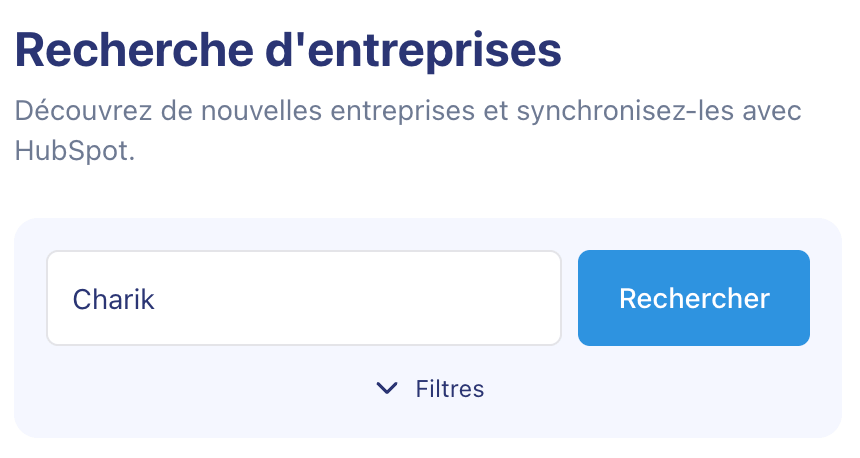The height and width of the screenshot is (458, 860).
Task: Toggle the filter disclosure chevron
Action: point(387,389)
